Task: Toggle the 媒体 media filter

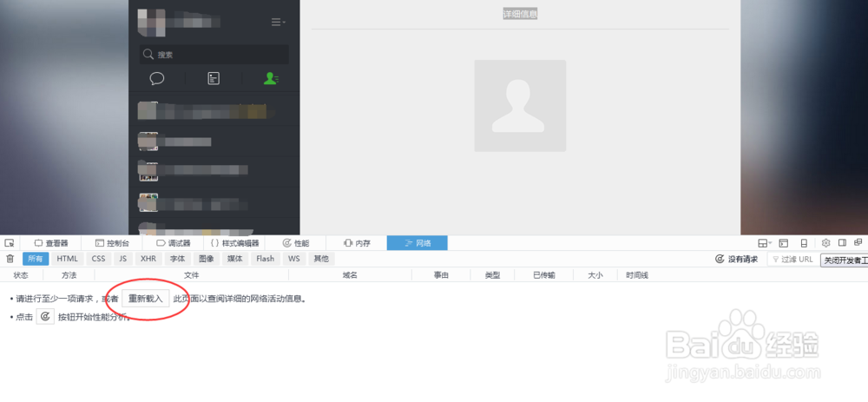Action: point(234,259)
